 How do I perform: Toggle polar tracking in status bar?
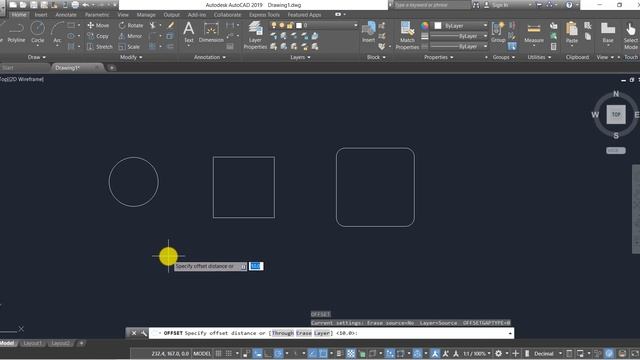(x=279, y=353)
